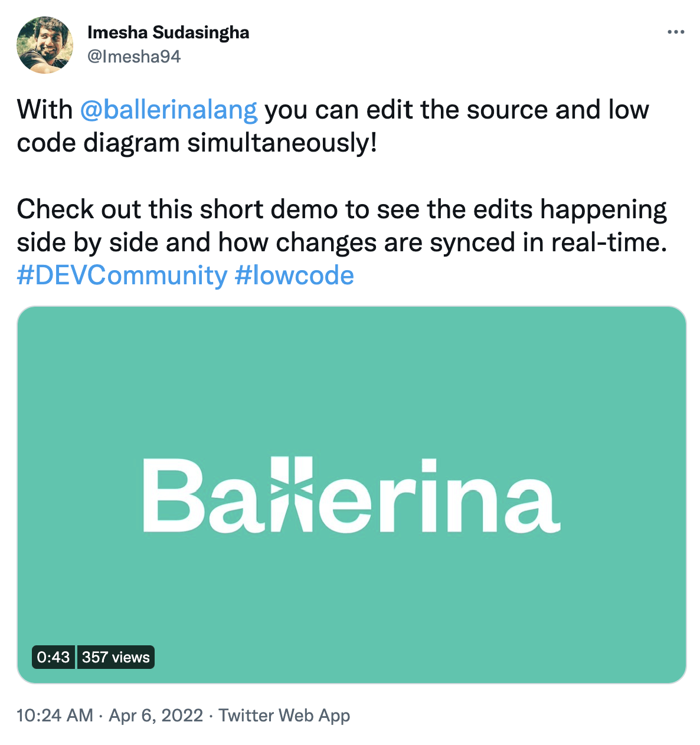The width and height of the screenshot is (700, 745).
Task: Click the 'real-time.' text in the tweet
Action: pyautogui.click(x=609, y=242)
